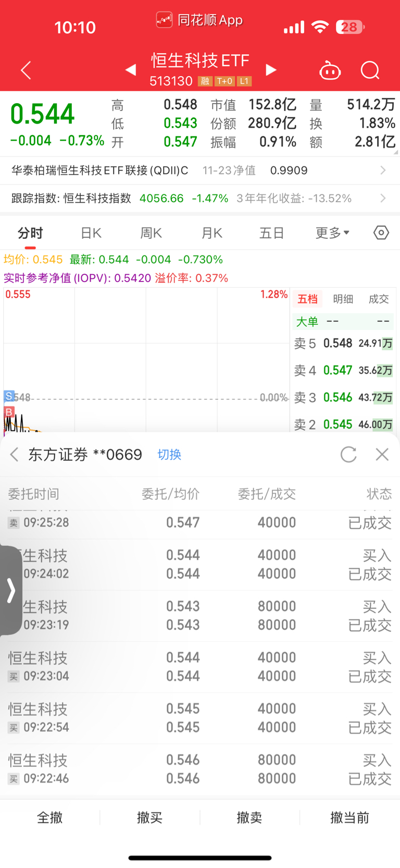Tap the S marker on chart
This screenshot has width=400, height=868.
(9, 396)
